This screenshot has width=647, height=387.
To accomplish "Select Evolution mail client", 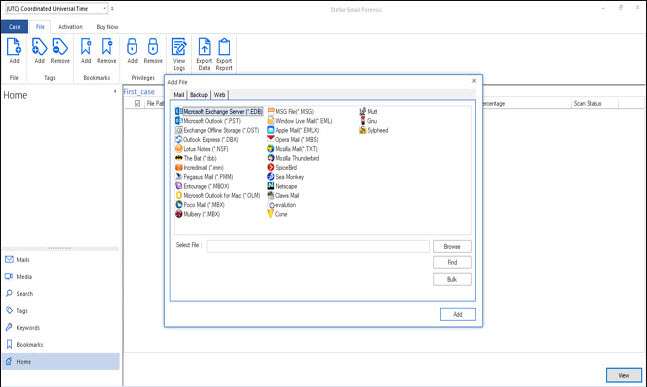I will pos(282,205).
